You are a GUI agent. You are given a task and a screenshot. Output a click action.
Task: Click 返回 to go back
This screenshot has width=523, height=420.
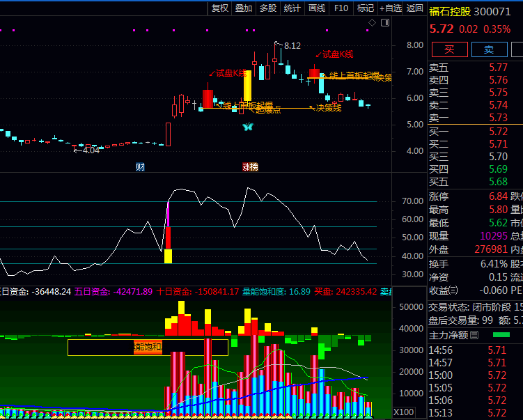415,8
